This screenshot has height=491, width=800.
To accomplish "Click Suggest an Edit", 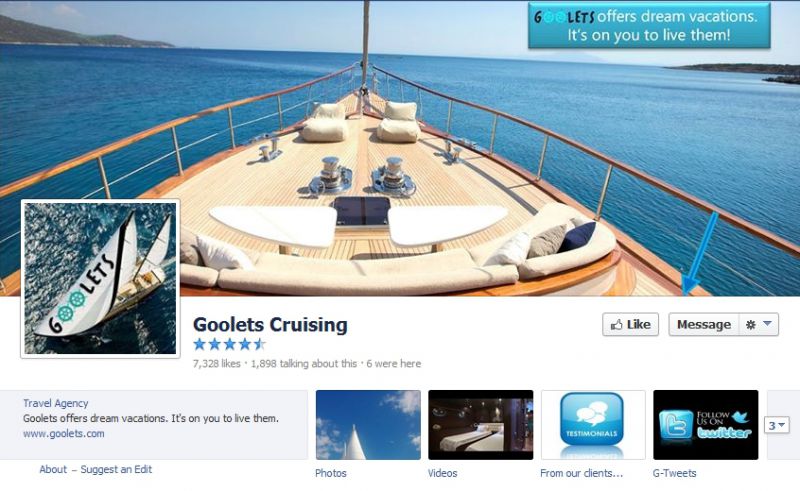I will [x=116, y=469].
